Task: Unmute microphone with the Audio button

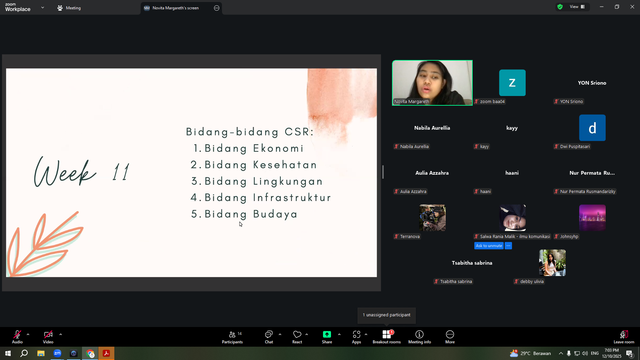Action: point(17,337)
